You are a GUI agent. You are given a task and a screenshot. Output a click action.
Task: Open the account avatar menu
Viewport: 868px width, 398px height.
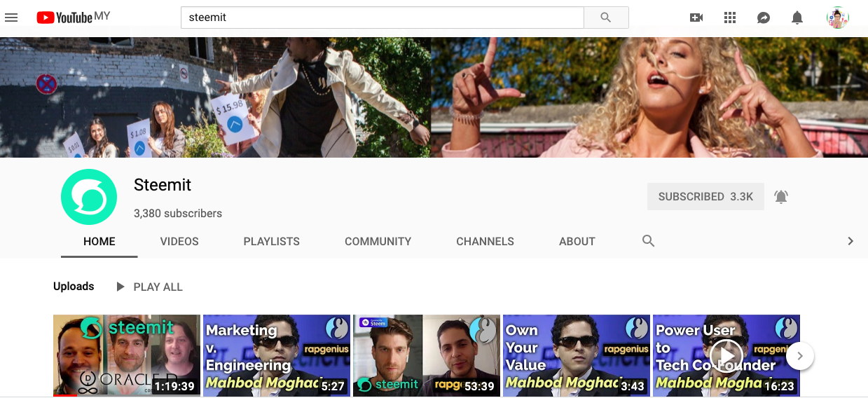coord(838,18)
